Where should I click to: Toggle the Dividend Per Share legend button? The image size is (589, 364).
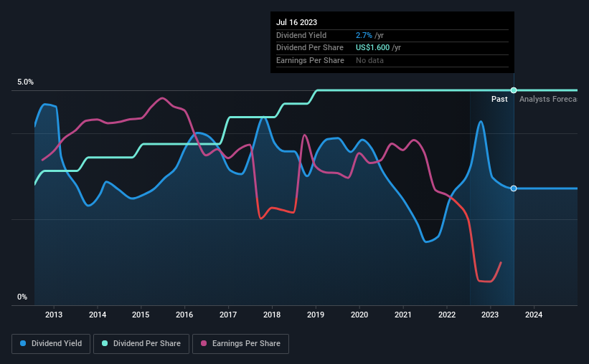tap(141, 344)
